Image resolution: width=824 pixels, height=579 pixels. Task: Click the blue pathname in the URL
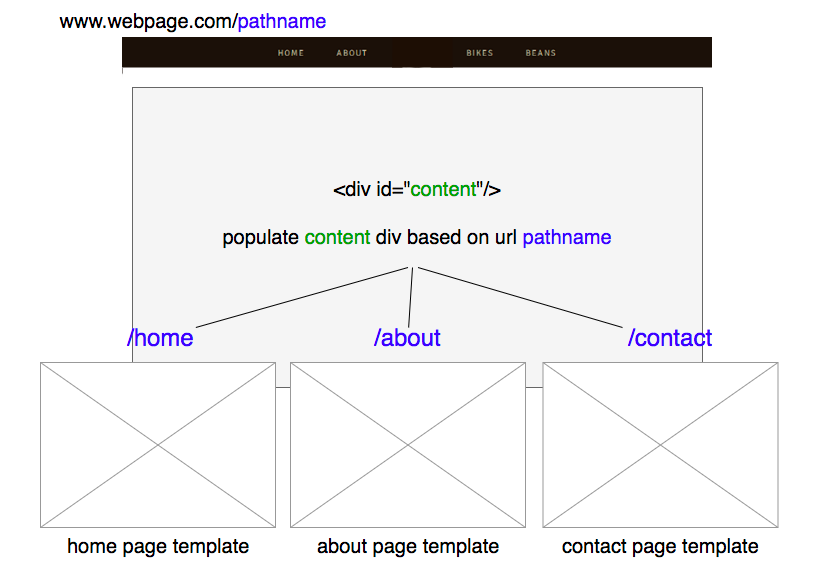[282, 22]
